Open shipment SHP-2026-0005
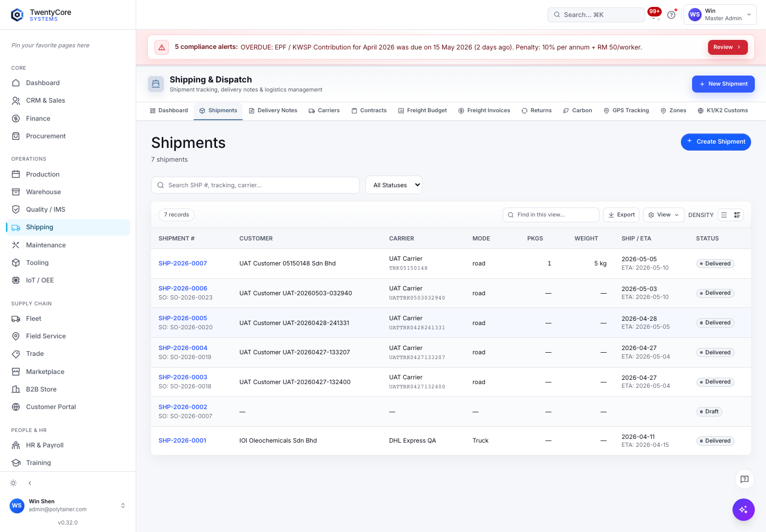Screen dimensions: 766x532 point(183,318)
